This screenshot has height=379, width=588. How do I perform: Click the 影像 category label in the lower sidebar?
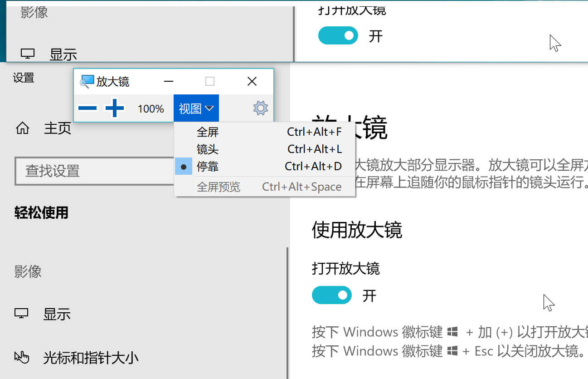click(x=28, y=271)
